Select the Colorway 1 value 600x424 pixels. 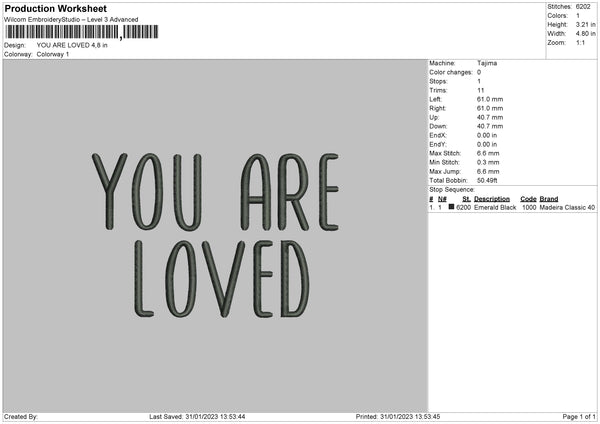tap(53, 54)
